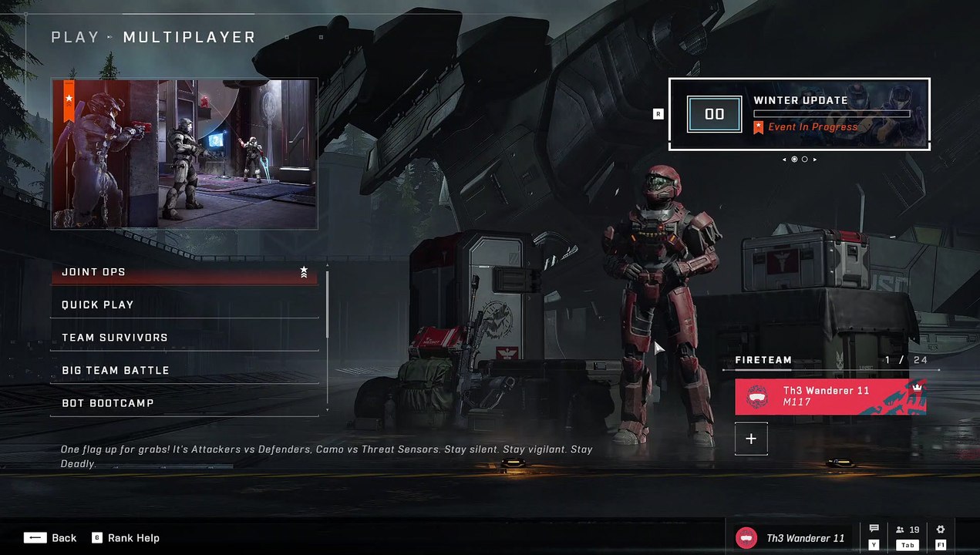The image size is (980, 555).
Task: Select the Big Team Battle playlist
Action: pyautogui.click(x=184, y=371)
